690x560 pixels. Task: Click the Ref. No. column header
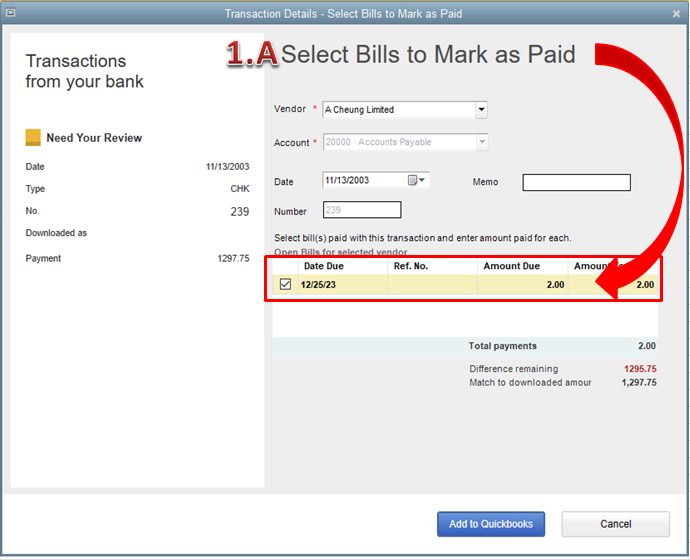(x=432, y=266)
